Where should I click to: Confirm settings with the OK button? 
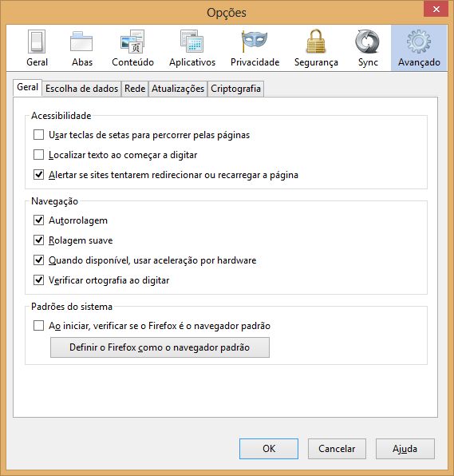pyautogui.click(x=269, y=448)
